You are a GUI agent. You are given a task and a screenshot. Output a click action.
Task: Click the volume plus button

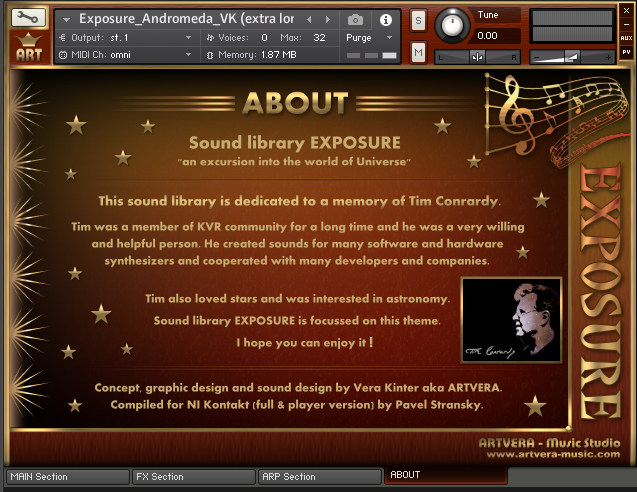(x=608, y=58)
